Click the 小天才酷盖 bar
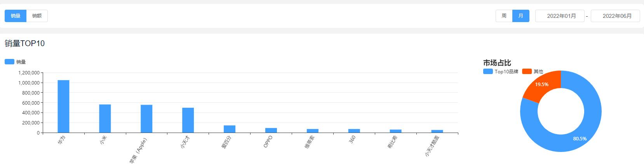This screenshot has height=164, width=644. pos(437,131)
